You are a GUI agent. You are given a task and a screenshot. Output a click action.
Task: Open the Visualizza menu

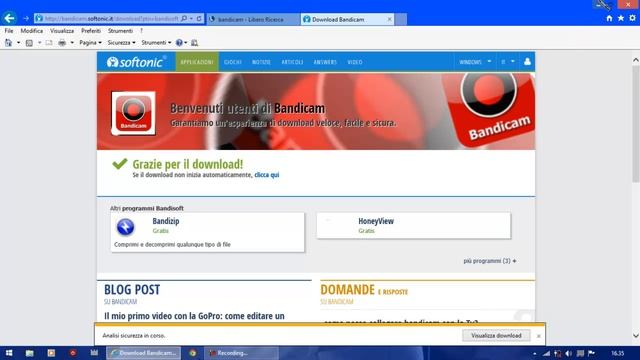click(x=62, y=31)
